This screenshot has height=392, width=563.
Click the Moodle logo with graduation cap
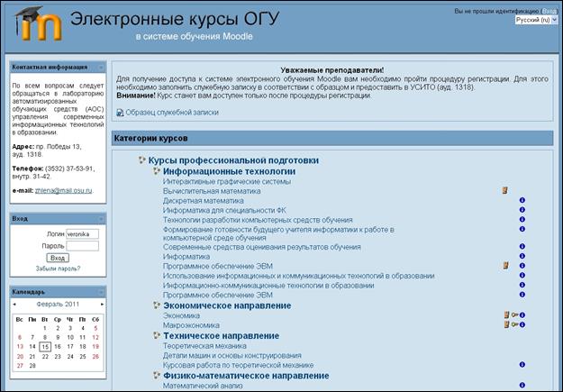tap(39, 23)
